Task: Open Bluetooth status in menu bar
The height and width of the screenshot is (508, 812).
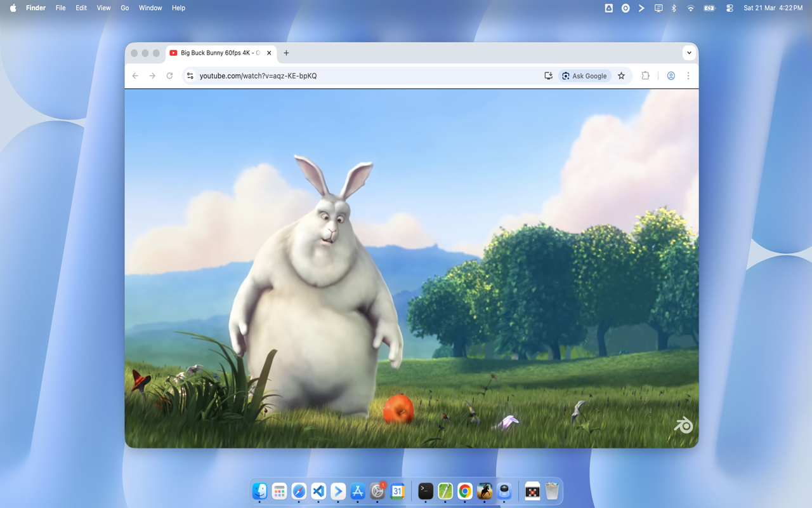Action: (674, 8)
